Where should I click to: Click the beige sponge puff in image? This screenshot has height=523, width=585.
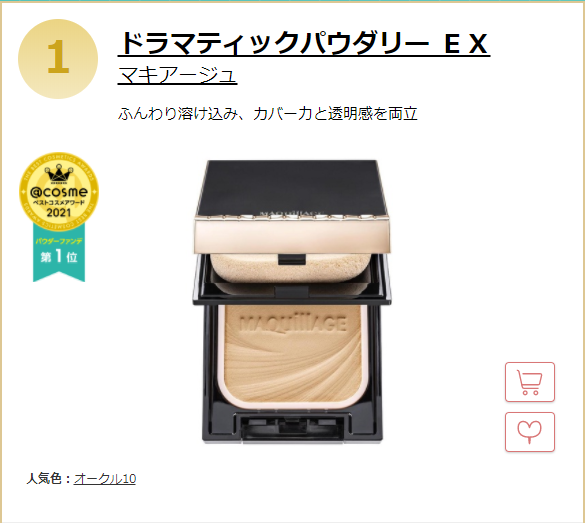[x=291, y=268]
